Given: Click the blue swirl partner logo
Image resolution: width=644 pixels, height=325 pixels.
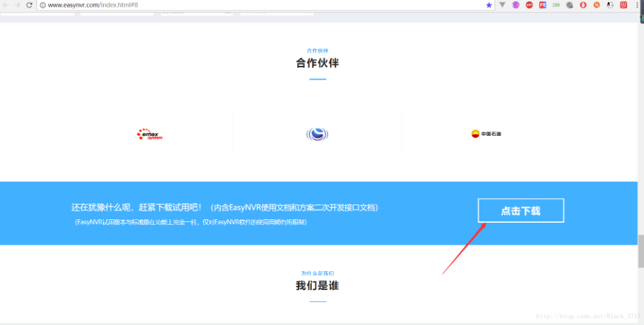Looking at the screenshot, I should point(317,134).
